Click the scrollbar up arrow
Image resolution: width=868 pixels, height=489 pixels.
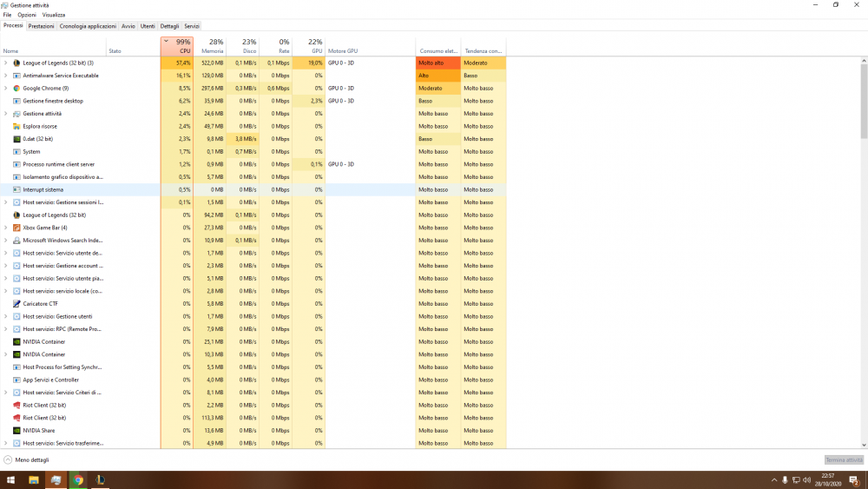(864, 60)
